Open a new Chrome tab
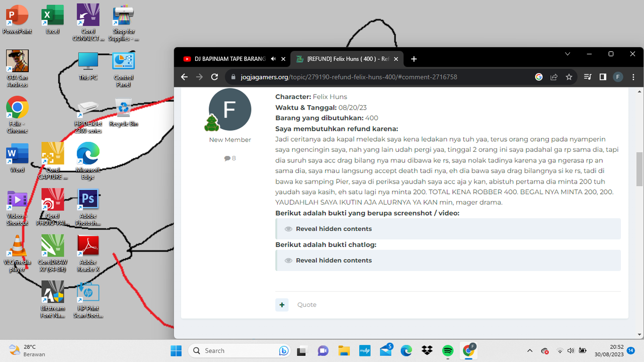 (x=414, y=59)
